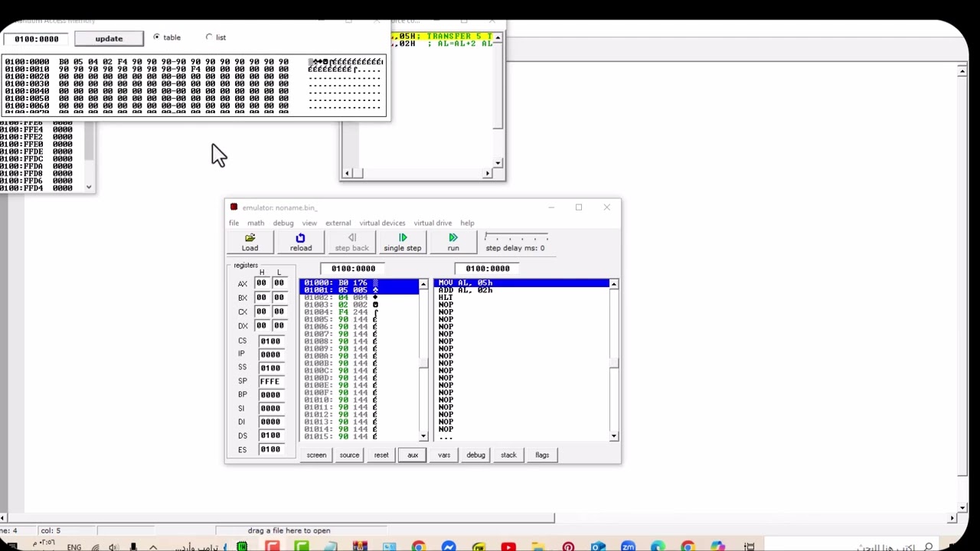980x551 pixels.
Task: Select the HLT instruction line
Action: coord(522,298)
